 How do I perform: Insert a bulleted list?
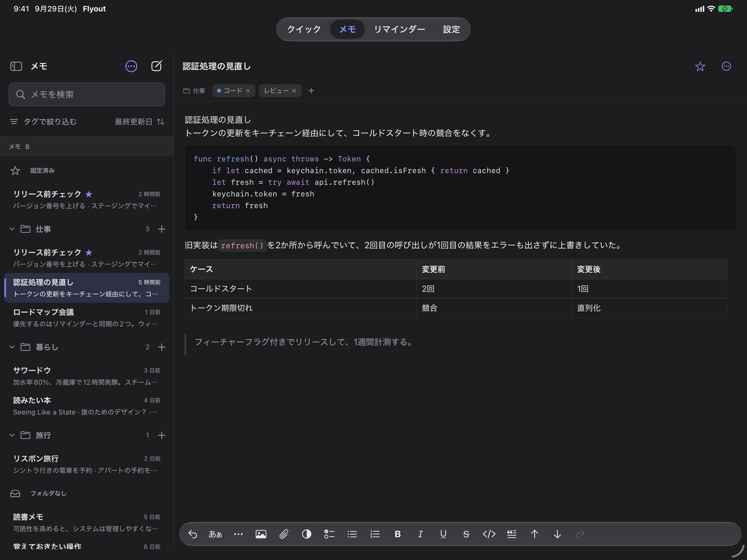(352, 534)
